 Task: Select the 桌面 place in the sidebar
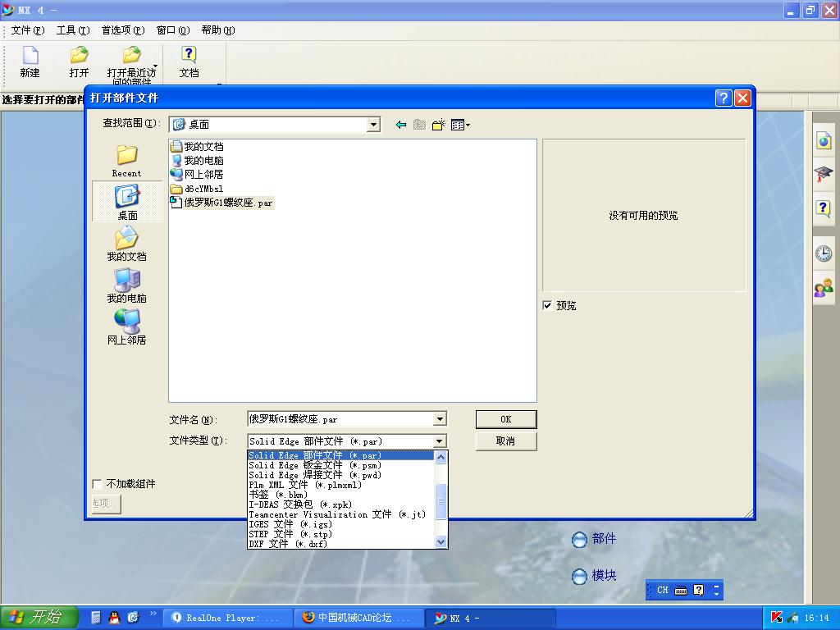point(127,202)
